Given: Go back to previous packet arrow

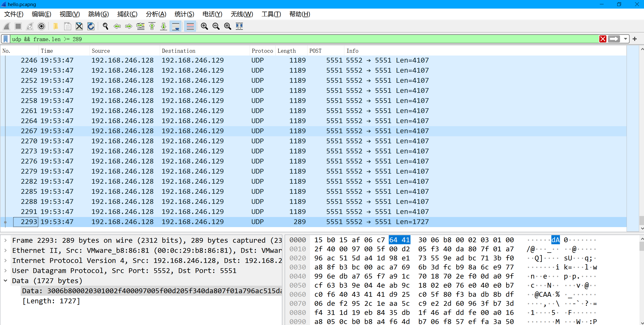Looking at the screenshot, I should point(117,26).
